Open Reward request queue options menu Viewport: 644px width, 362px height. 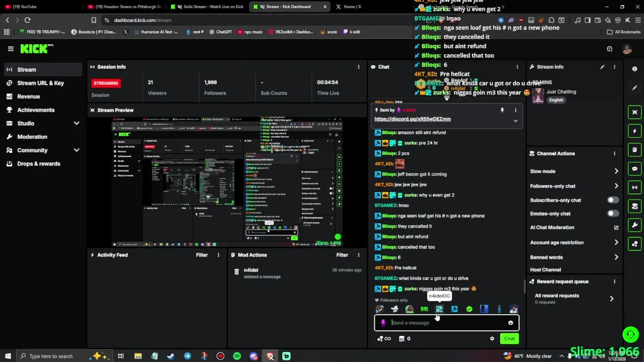(x=614, y=282)
